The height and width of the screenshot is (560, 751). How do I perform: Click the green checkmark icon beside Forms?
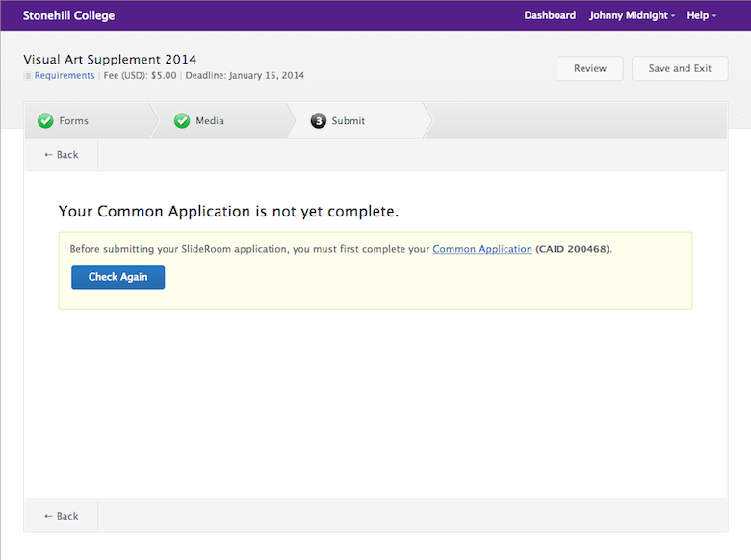click(45, 121)
